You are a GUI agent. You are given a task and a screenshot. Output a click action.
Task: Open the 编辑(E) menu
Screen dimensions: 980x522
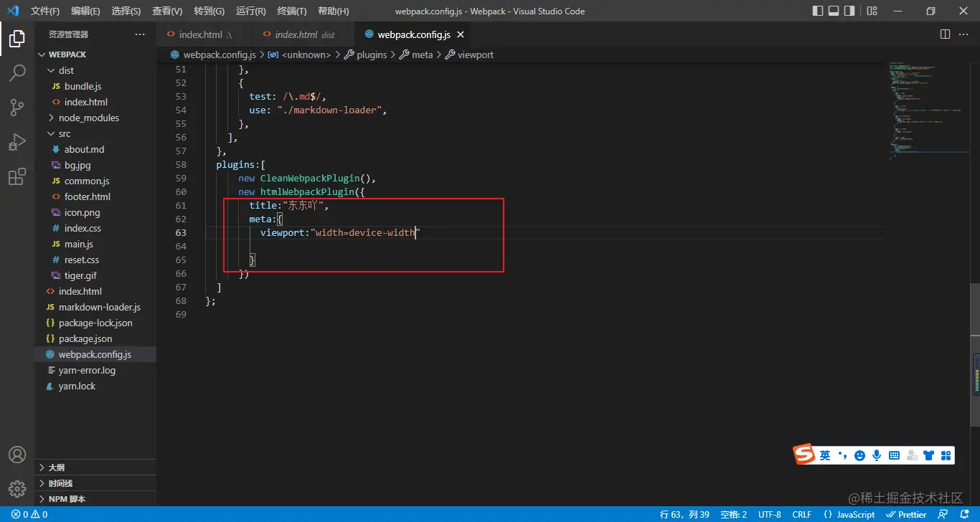click(86, 11)
